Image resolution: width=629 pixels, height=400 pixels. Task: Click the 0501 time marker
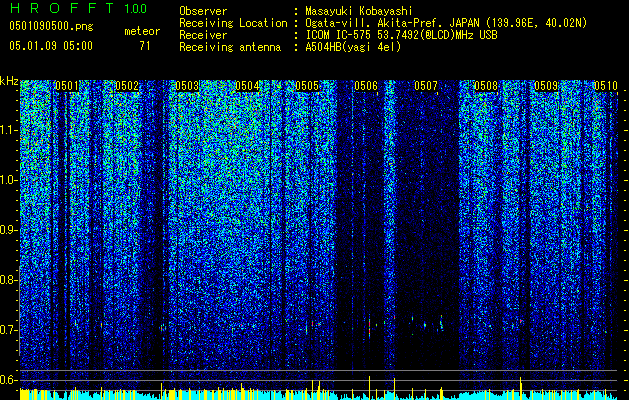(67, 86)
